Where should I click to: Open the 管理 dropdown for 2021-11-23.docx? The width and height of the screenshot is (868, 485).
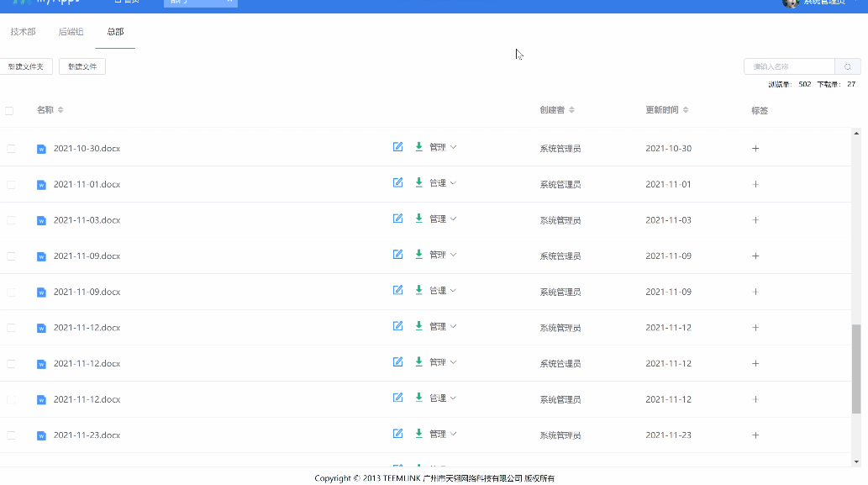click(x=441, y=435)
